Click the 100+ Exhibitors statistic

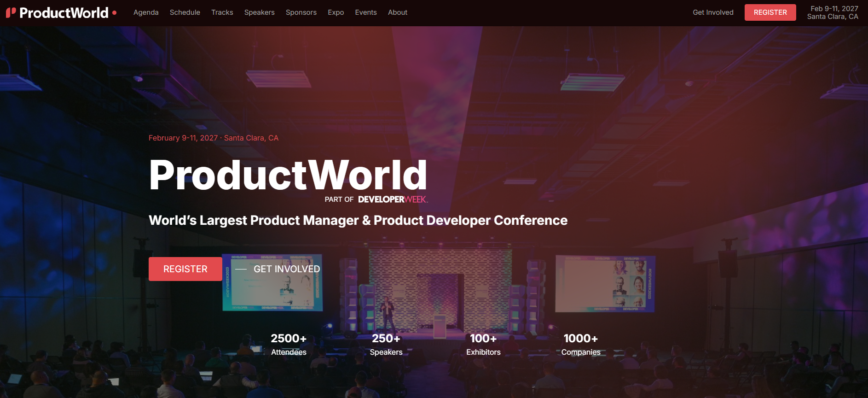point(483,345)
